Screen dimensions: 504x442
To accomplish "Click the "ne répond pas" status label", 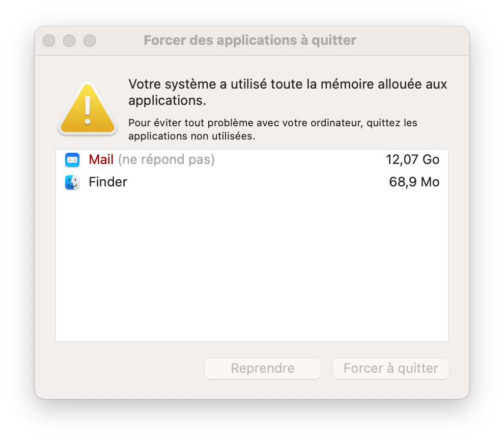I will 166,160.
